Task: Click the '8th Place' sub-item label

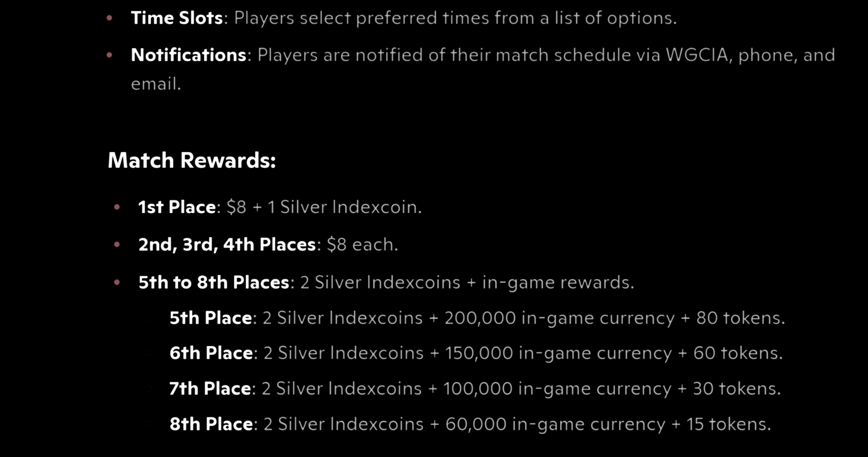Action: pos(211,424)
